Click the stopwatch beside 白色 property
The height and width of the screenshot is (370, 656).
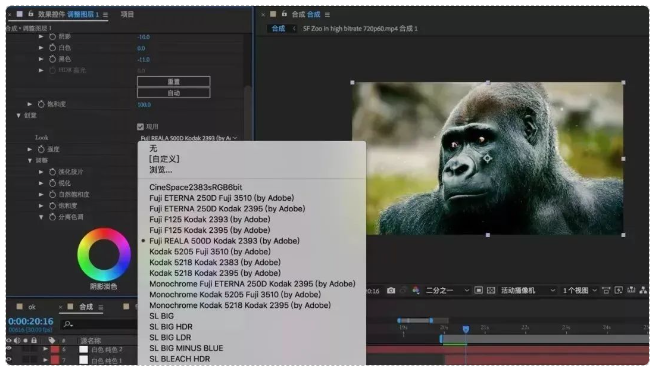pos(52,48)
